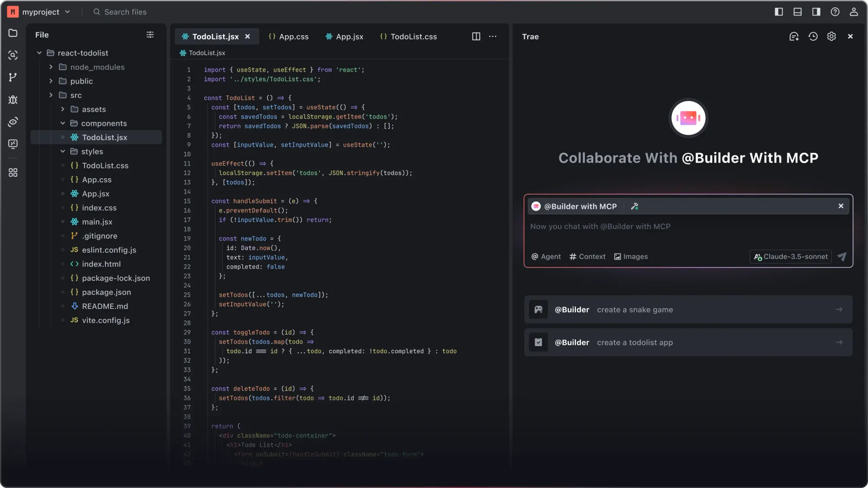Collapse the components folder
The width and height of the screenshot is (868, 488).
(x=63, y=124)
